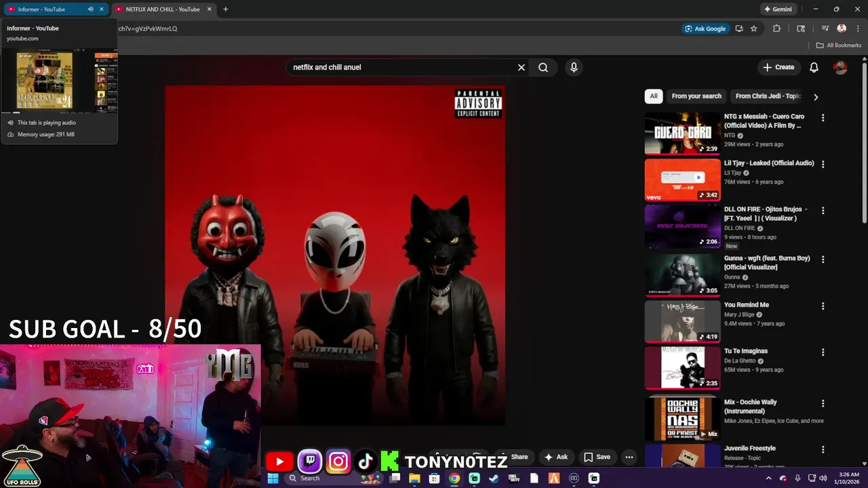Close the Informer - YouTube tab
868x488 pixels.
102,9
